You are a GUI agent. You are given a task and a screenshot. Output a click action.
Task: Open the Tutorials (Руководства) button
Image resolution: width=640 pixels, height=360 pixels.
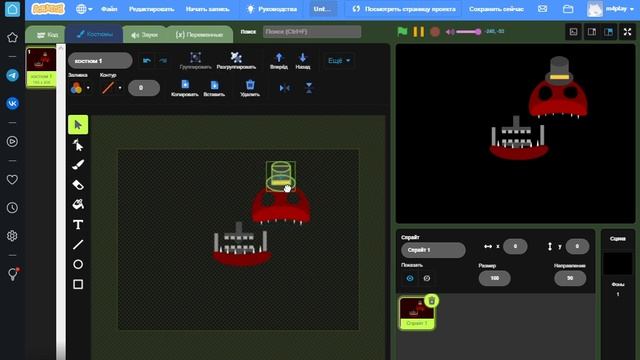[x=272, y=9]
